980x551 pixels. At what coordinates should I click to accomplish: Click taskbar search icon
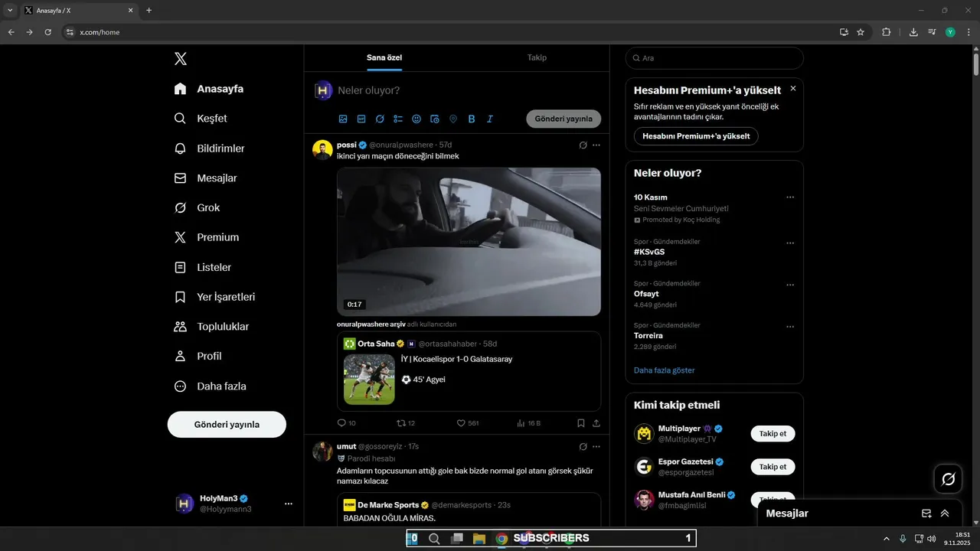tap(434, 539)
